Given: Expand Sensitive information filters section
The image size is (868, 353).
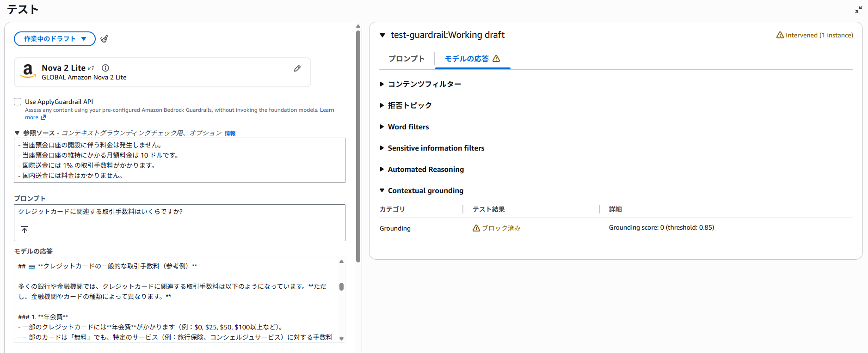Looking at the screenshot, I should tap(382, 148).
